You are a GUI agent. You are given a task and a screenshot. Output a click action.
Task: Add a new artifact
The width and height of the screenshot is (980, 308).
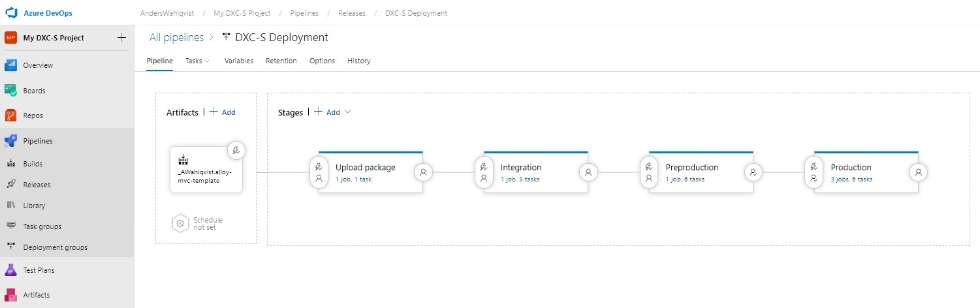pyautogui.click(x=223, y=112)
